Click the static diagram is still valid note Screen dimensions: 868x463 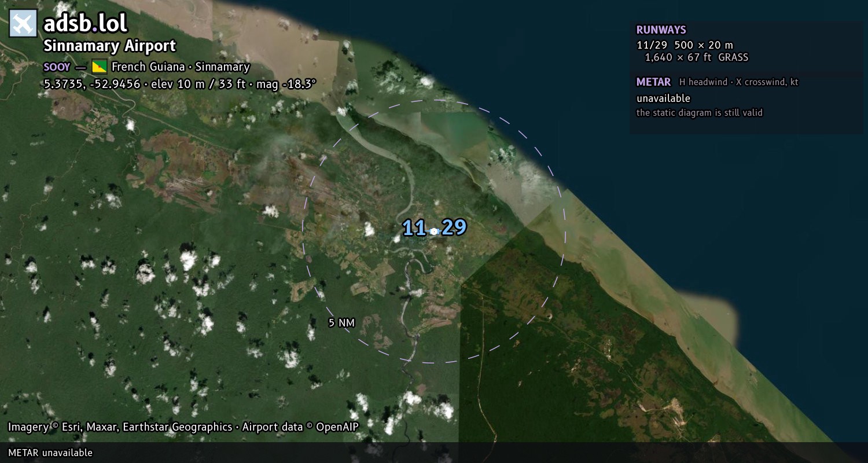tap(700, 113)
